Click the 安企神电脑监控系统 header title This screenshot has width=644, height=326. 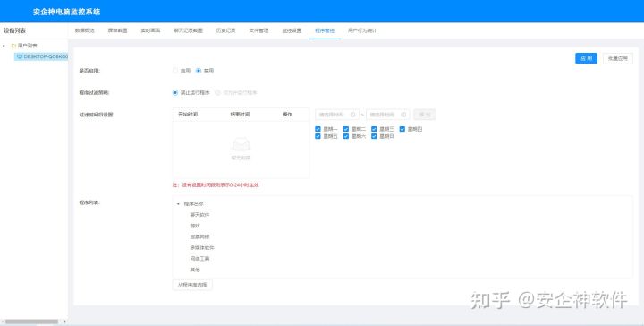point(66,12)
